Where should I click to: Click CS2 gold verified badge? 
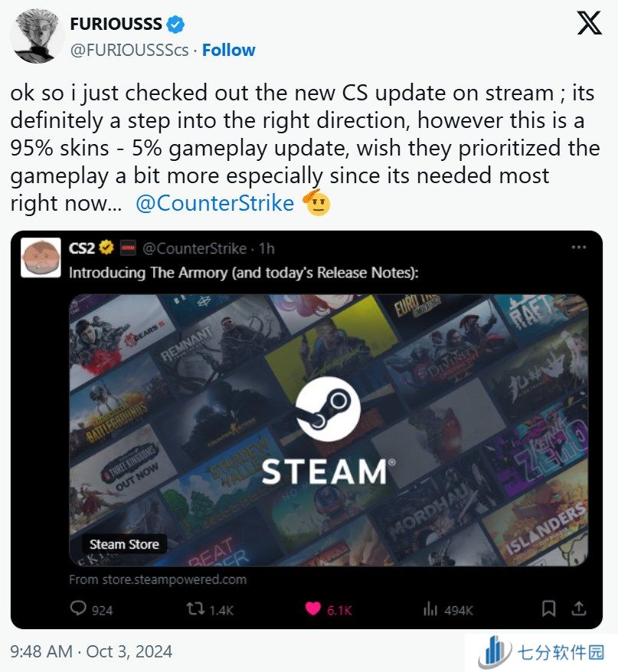coord(106,247)
